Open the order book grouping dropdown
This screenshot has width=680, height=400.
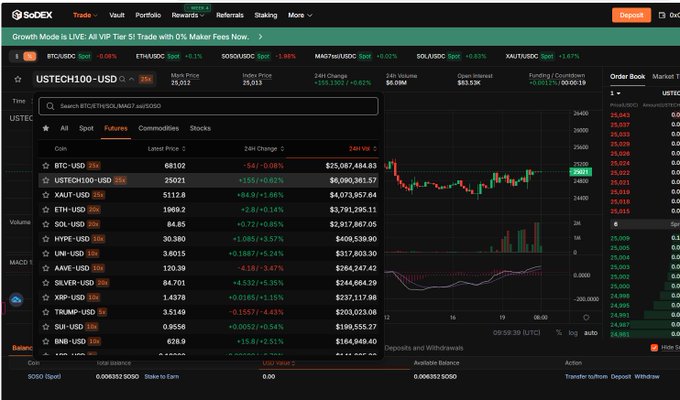click(618, 93)
